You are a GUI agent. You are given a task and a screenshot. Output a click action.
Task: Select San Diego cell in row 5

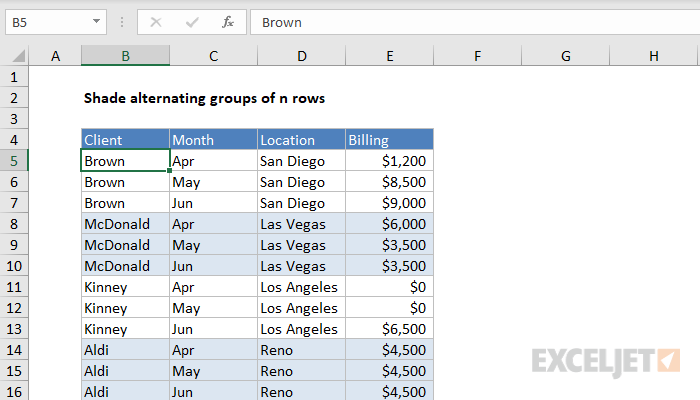coord(302,161)
